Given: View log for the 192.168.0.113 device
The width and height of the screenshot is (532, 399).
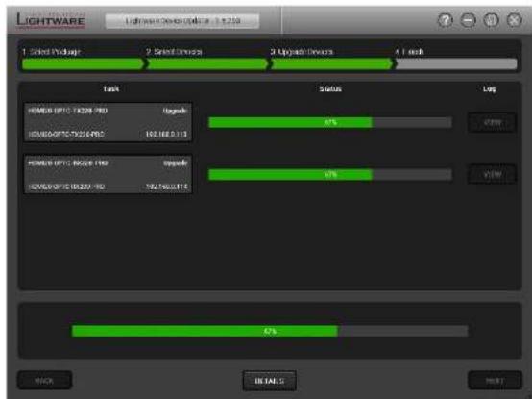Looking at the screenshot, I should pyautogui.click(x=492, y=122).
